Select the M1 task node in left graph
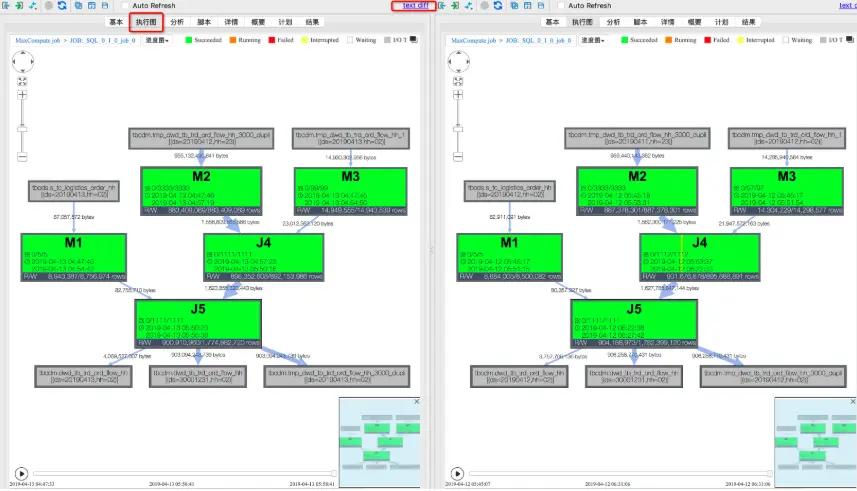 point(73,257)
